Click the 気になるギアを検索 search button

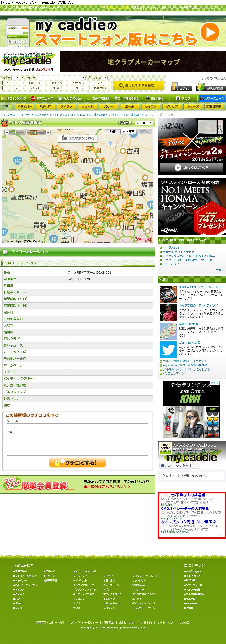[138, 86]
